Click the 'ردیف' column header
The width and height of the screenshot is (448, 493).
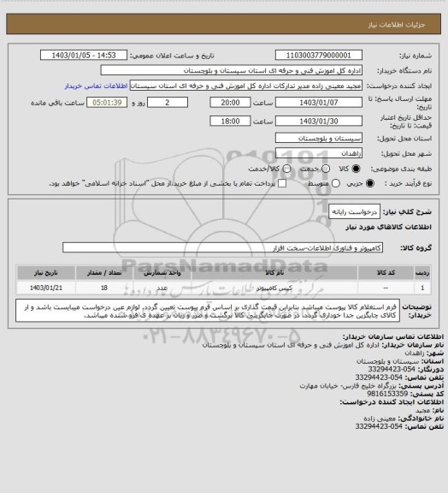click(422, 272)
